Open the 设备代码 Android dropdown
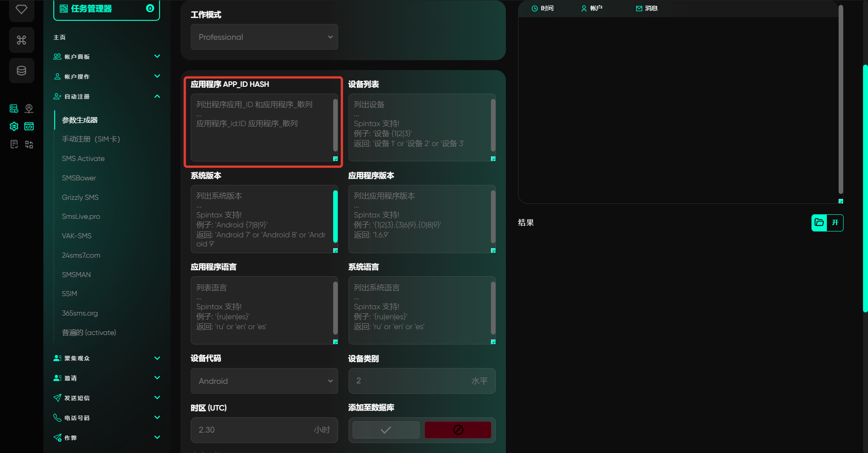The image size is (868, 453). tap(264, 381)
